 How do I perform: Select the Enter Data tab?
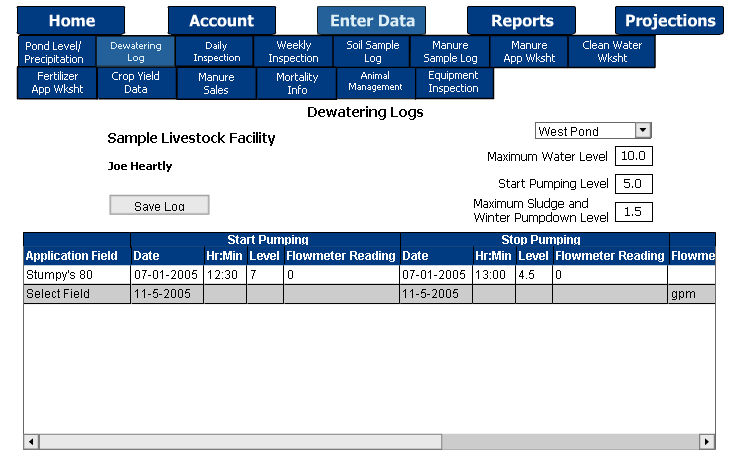coord(372,21)
